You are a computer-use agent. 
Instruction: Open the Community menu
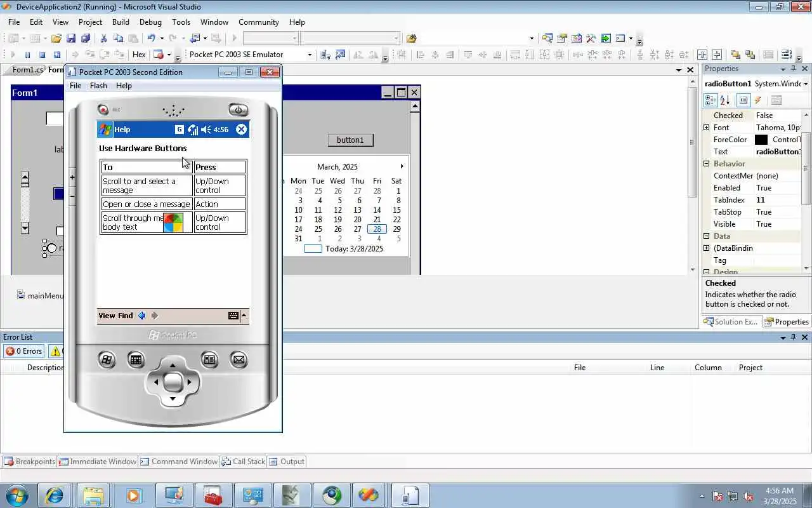point(259,22)
